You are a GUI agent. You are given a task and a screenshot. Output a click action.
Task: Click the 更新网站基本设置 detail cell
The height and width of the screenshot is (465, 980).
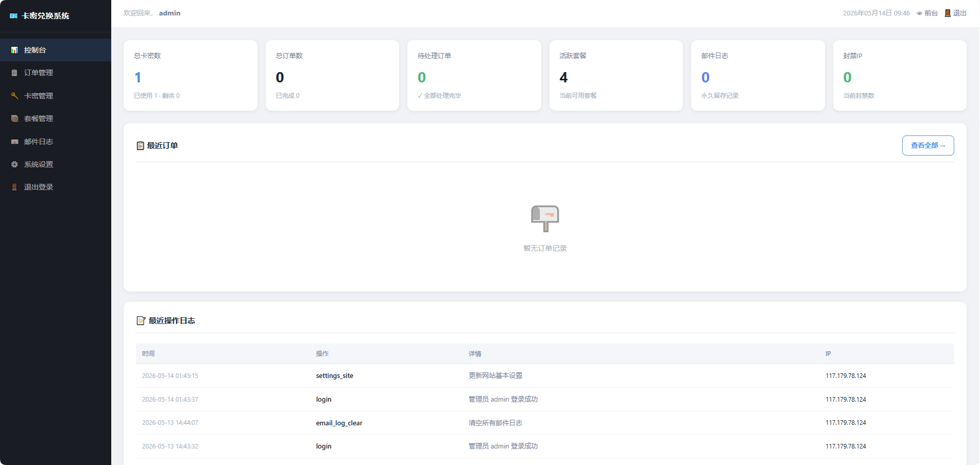point(495,376)
